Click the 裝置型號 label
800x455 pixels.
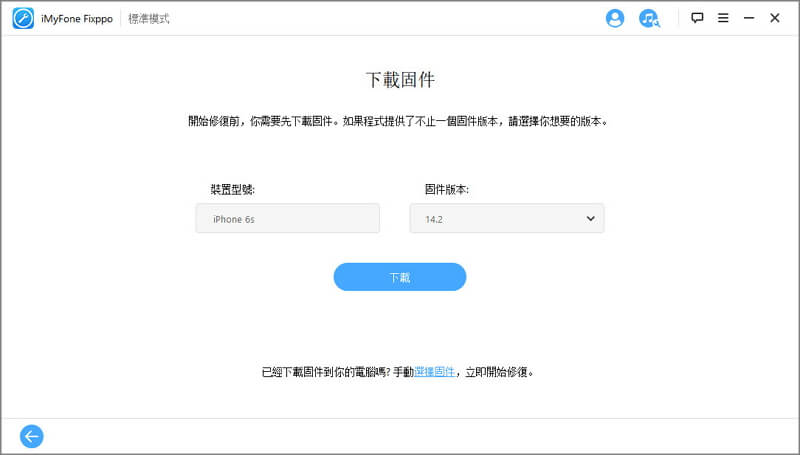(x=233, y=190)
